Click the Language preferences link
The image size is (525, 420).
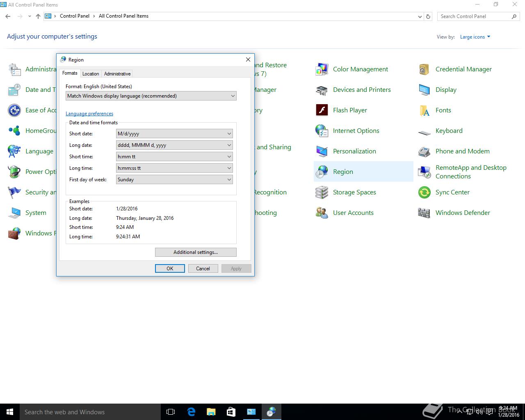[89, 114]
